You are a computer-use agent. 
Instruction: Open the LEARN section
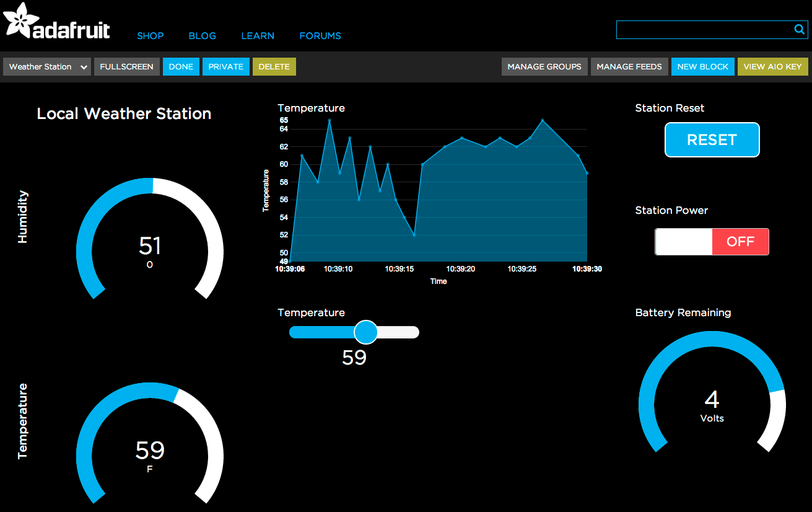[258, 36]
